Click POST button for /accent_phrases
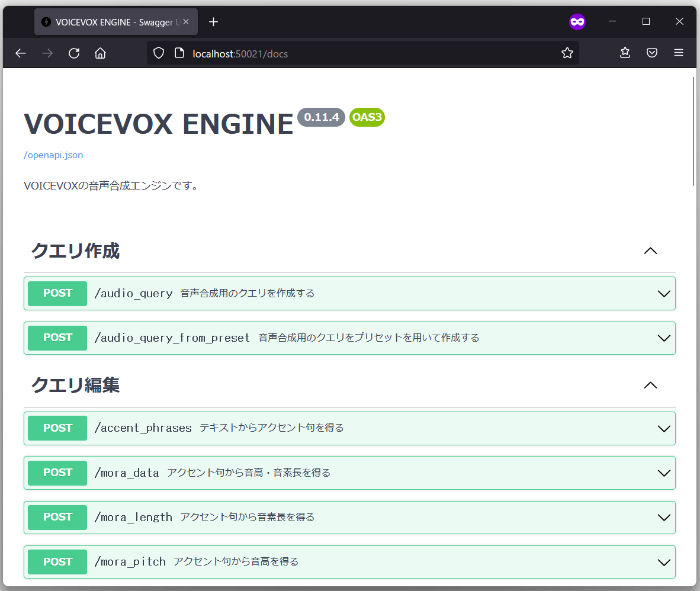 [57, 428]
